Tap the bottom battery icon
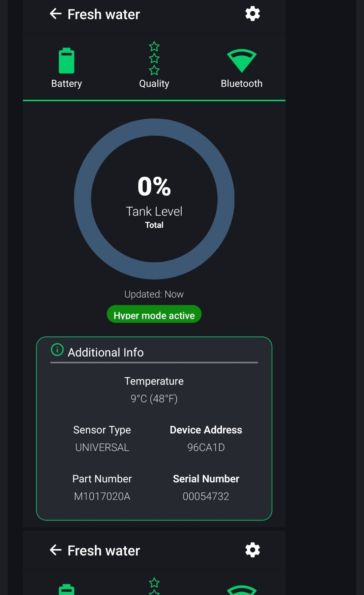This screenshot has height=595, width=364. tap(66, 590)
